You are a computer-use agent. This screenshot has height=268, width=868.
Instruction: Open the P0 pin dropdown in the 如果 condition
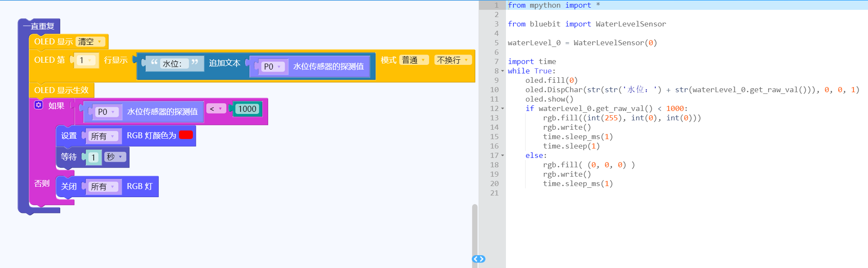pyautogui.click(x=106, y=112)
